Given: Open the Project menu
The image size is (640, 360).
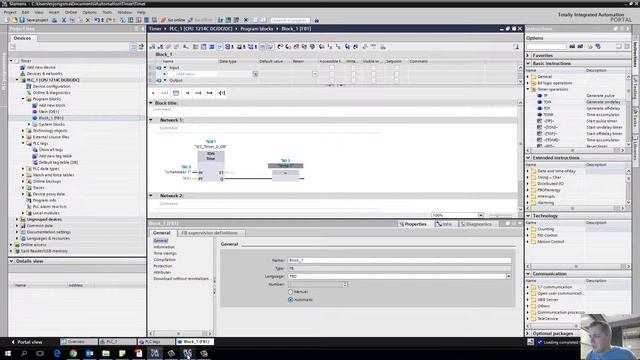Looking at the screenshot, I should [10, 12].
